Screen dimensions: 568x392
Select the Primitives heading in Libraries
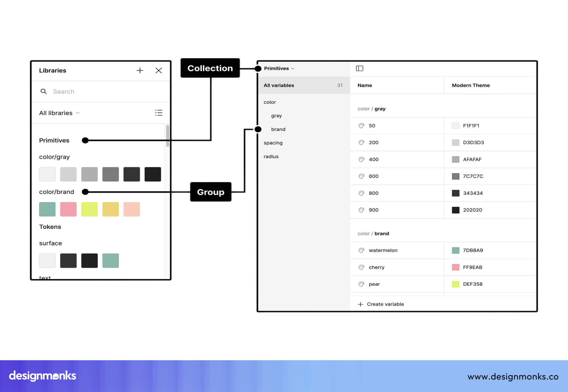click(54, 140)
